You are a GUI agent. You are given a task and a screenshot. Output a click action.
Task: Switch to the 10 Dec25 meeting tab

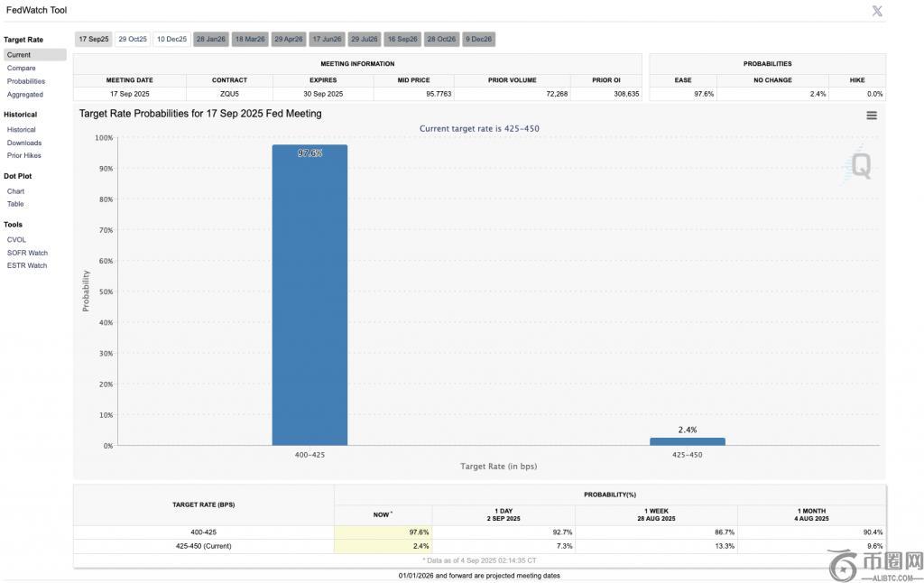171,39
